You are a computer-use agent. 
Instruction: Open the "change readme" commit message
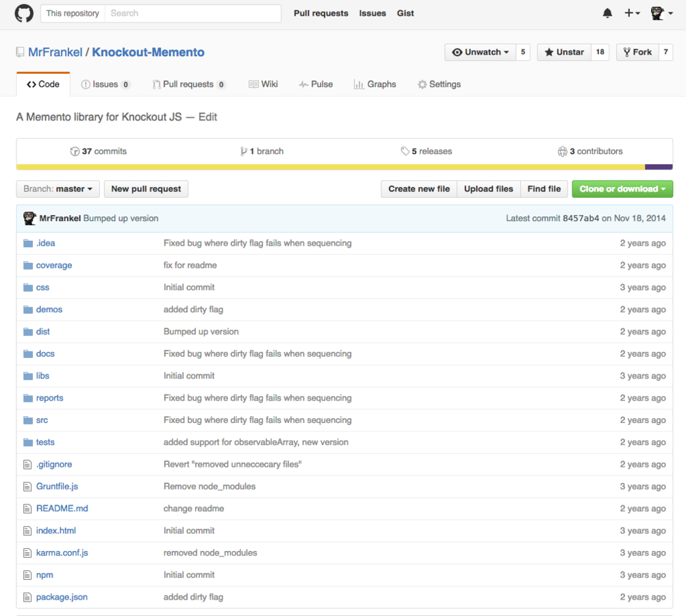193,509
